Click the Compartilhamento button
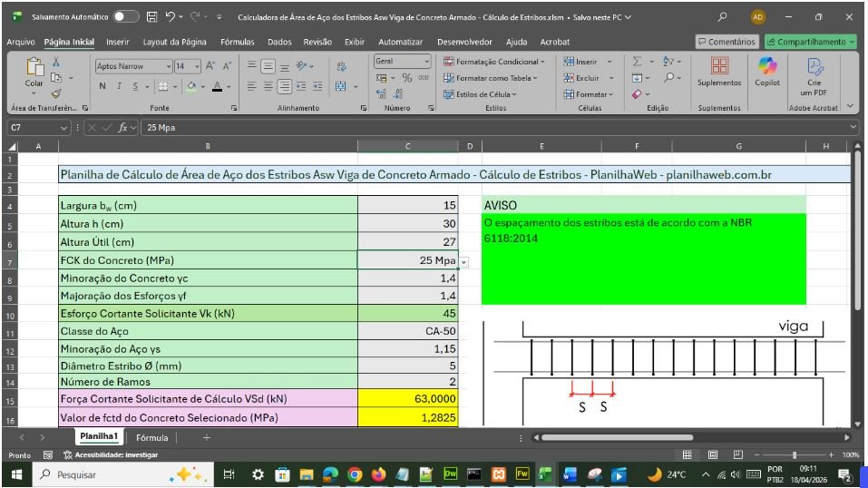This screenshot has width=868, height=488. point(810,42)
